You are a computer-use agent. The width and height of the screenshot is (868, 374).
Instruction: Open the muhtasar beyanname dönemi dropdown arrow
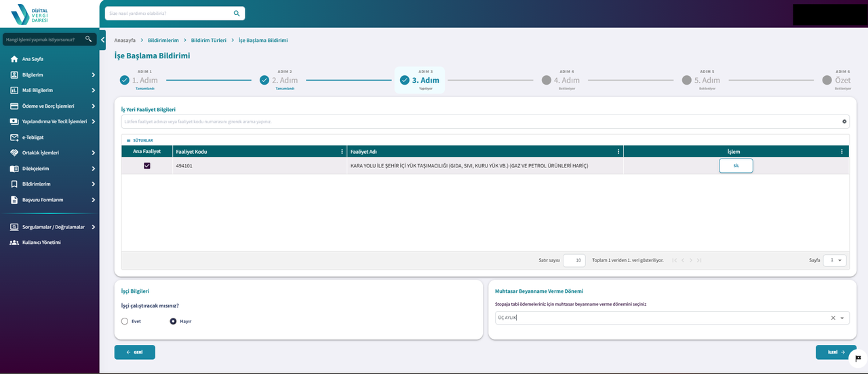point(842,318)
